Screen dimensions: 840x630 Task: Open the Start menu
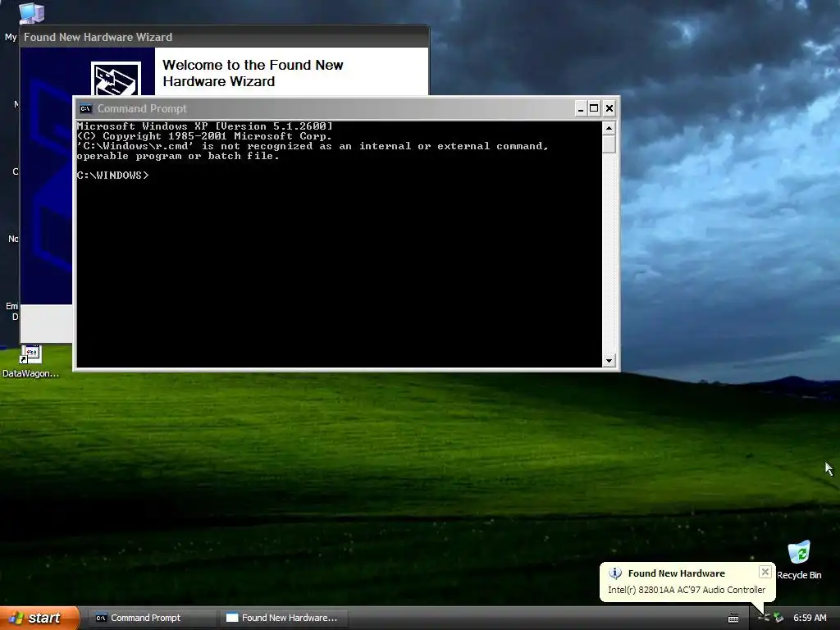pyautogui.click(x=39, y=618)
